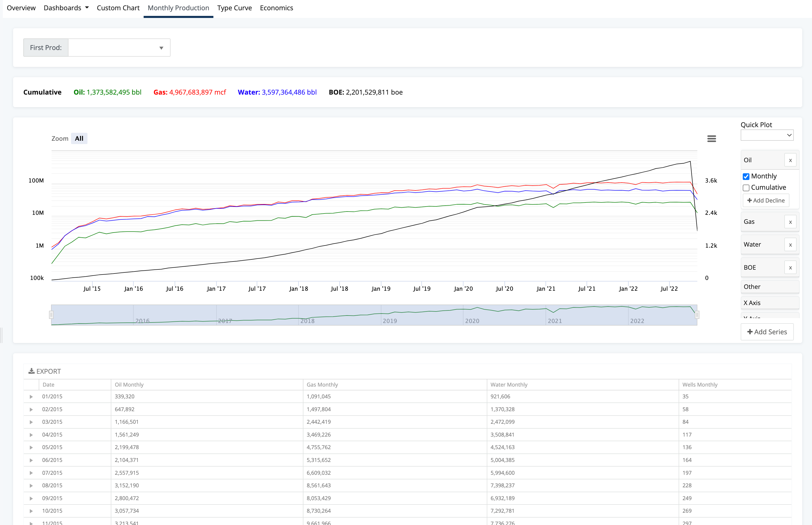Open the Other settings panel
Viewport: 812px width, 525px height.
click(x=770, y=287)
